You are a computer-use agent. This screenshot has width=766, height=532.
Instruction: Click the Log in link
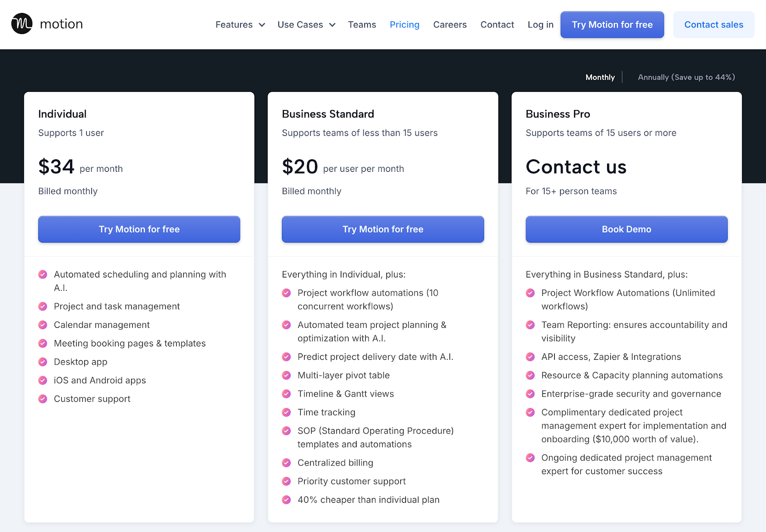[540, 24]
